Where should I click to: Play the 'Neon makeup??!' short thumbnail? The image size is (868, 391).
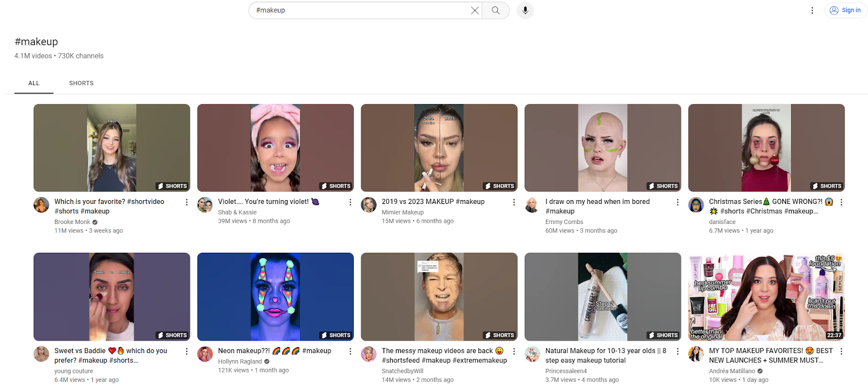pos(276,297)
